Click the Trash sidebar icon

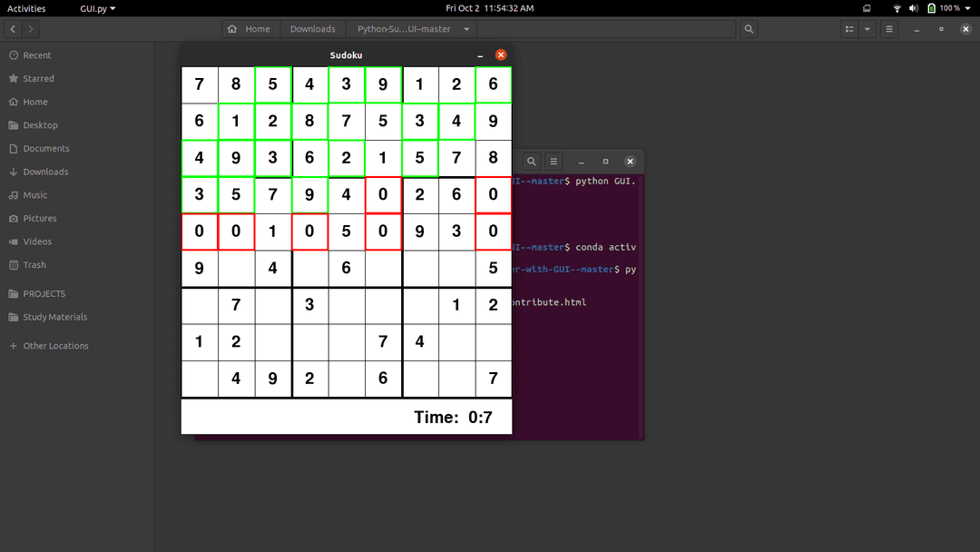[x=15, y=264]
